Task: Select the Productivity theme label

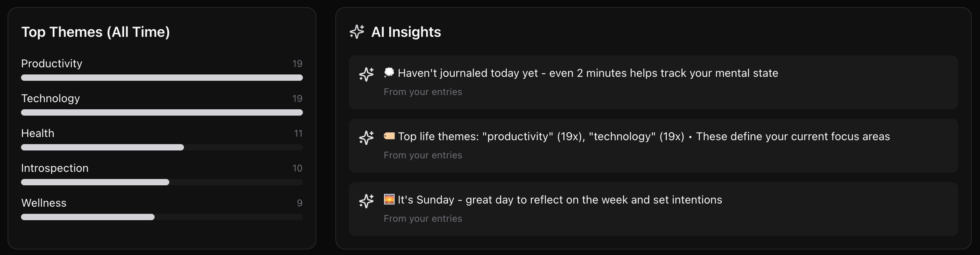Action: [x=52, y=64]
